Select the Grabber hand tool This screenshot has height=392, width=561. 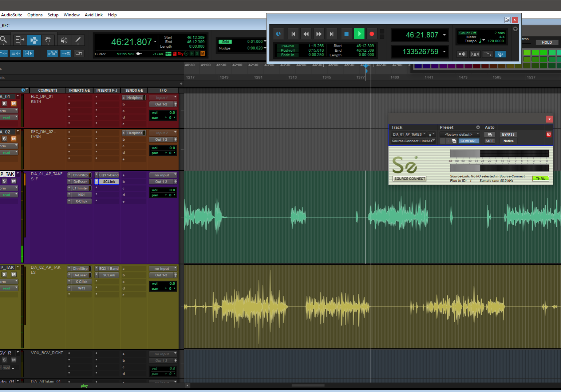pyautogui.click(x=48, y=40)
